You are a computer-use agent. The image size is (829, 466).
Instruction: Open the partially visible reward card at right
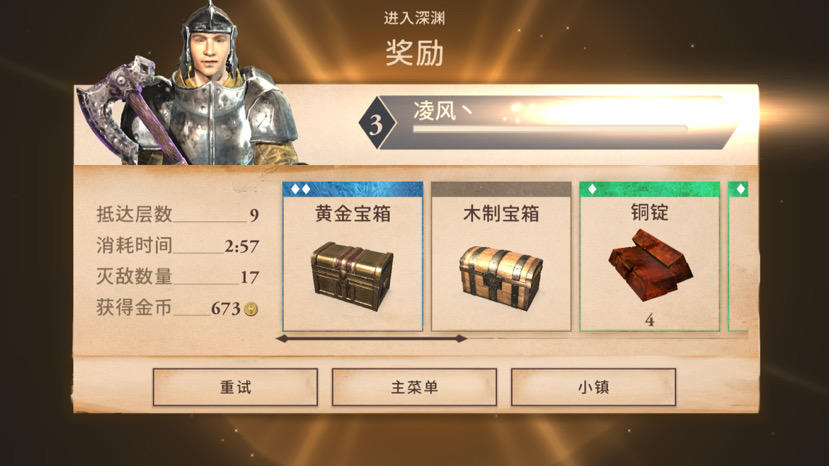(x=739, y=257)
